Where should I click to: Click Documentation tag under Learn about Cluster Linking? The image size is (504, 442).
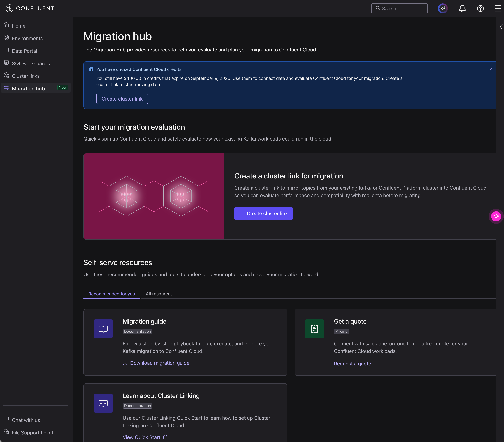137,405
